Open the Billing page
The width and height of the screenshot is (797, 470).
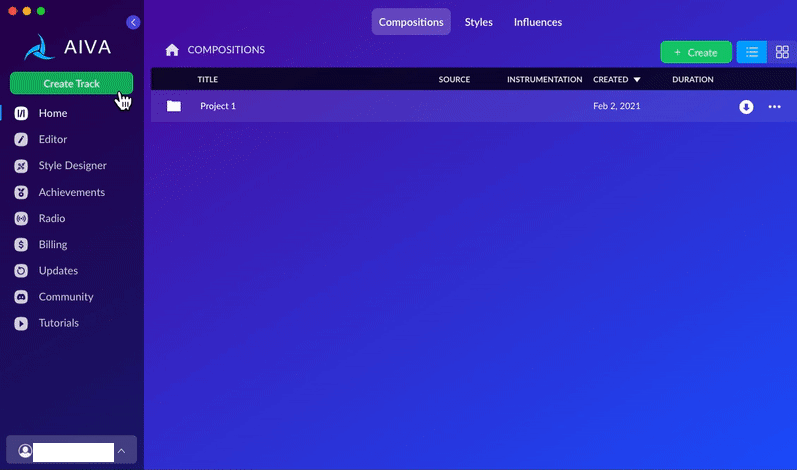pos(53,244)
